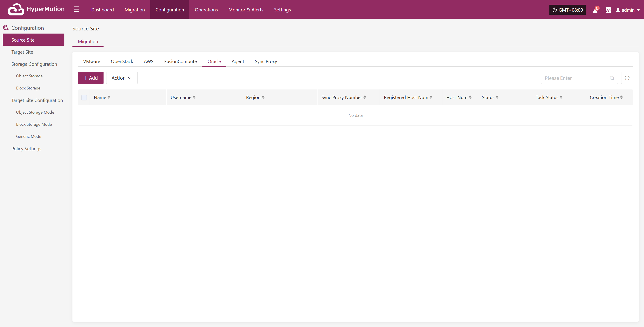Sort by Sync Proxy Number arrows
The height and width of the screenshot is (327, 644).
(x=364, y=97)
